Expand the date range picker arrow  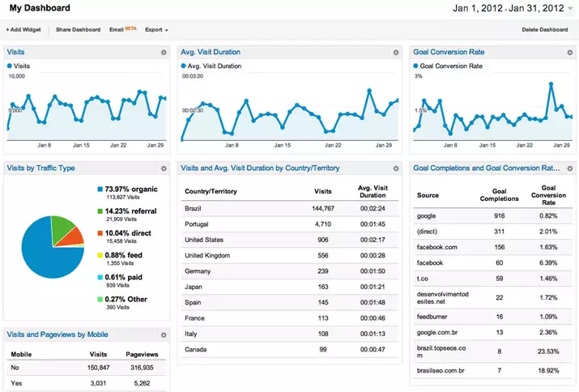point(570,9)
